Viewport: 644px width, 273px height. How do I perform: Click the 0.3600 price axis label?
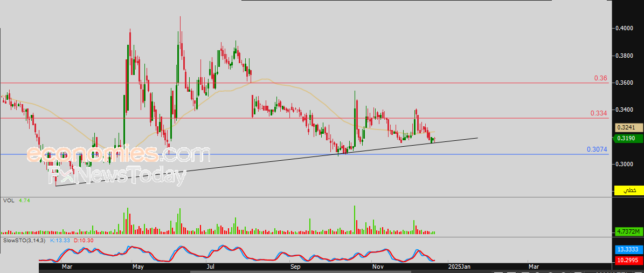point(624,83)
